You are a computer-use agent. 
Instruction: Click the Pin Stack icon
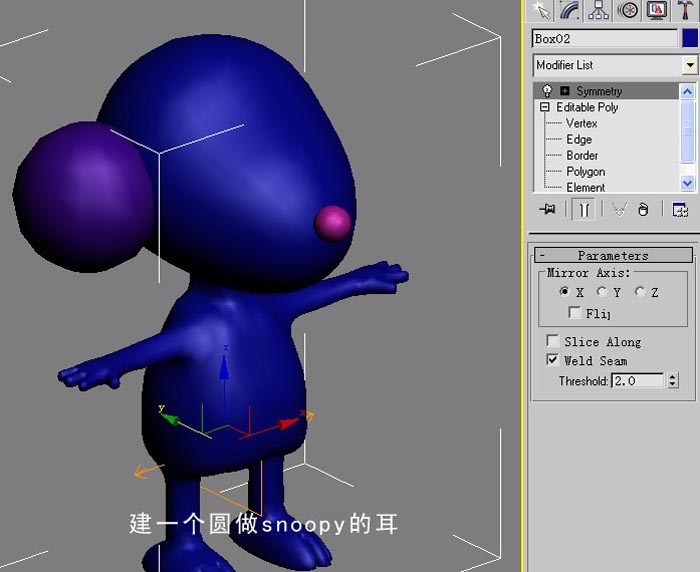pyautogui.click(x=547, y=209)
